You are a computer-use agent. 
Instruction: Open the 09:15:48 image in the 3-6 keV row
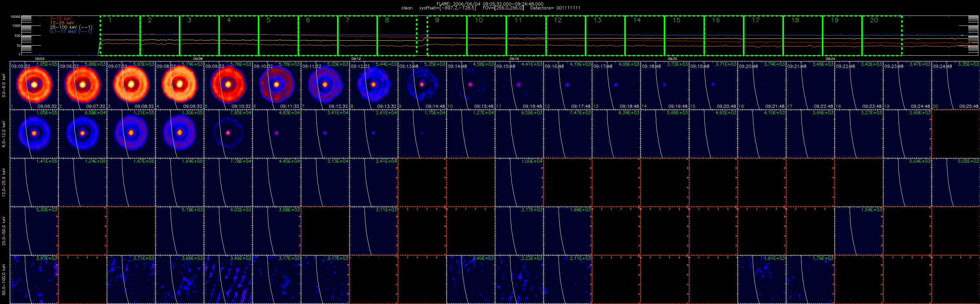point(519,85)
